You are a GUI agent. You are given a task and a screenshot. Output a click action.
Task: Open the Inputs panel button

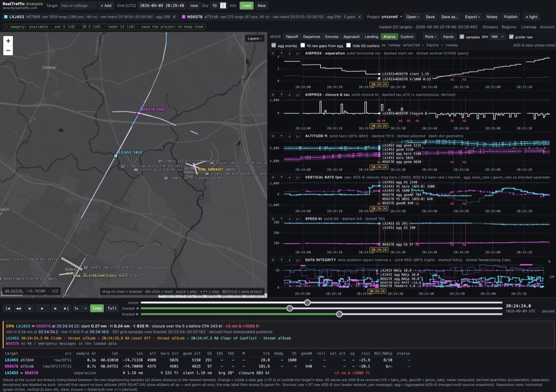click(x=449, y=37)
